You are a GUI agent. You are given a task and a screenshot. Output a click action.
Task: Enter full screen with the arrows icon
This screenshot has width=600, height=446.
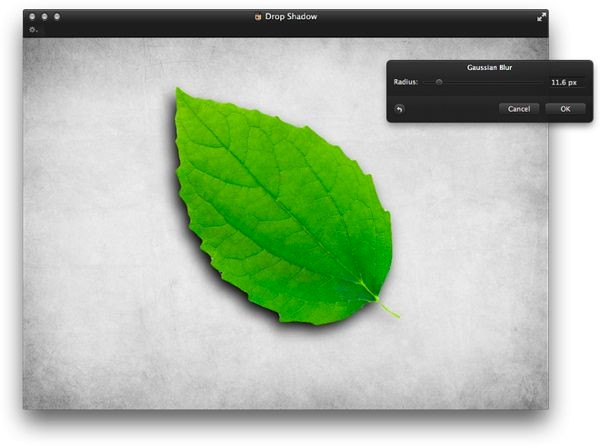(541, 17)
